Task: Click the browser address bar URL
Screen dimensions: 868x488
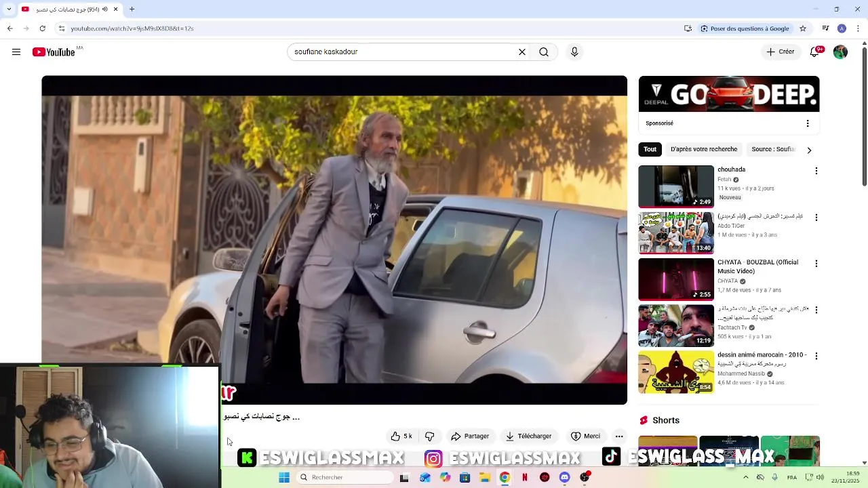Action: click(132, 28)
